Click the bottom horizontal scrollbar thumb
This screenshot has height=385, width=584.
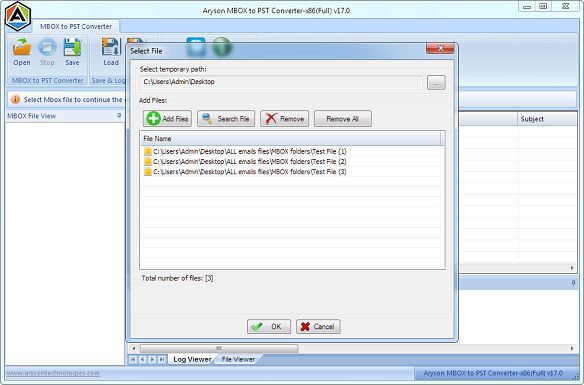click(219, 349)
